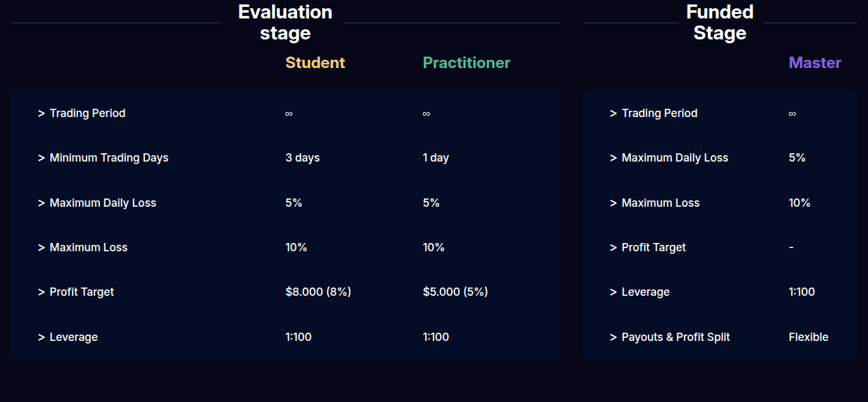Select the Student $8.000 (8%) profit target

pyautogui.click(x=318, y=292)
